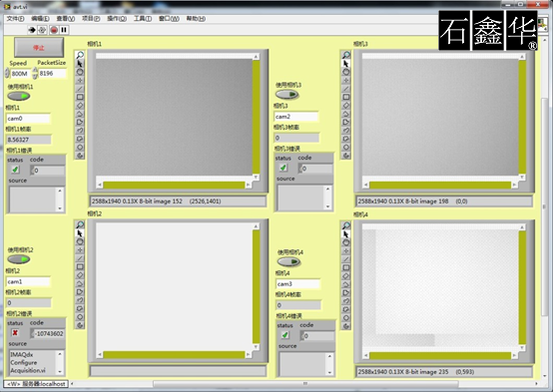Increment the PacketSize stepper arrow
The height and width of the screenshot is (392, 553).
[x=35, y=71]
